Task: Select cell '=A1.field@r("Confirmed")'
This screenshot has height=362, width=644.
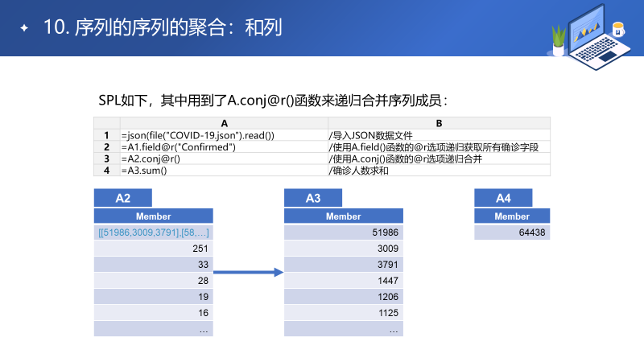Action: (225, 147)
